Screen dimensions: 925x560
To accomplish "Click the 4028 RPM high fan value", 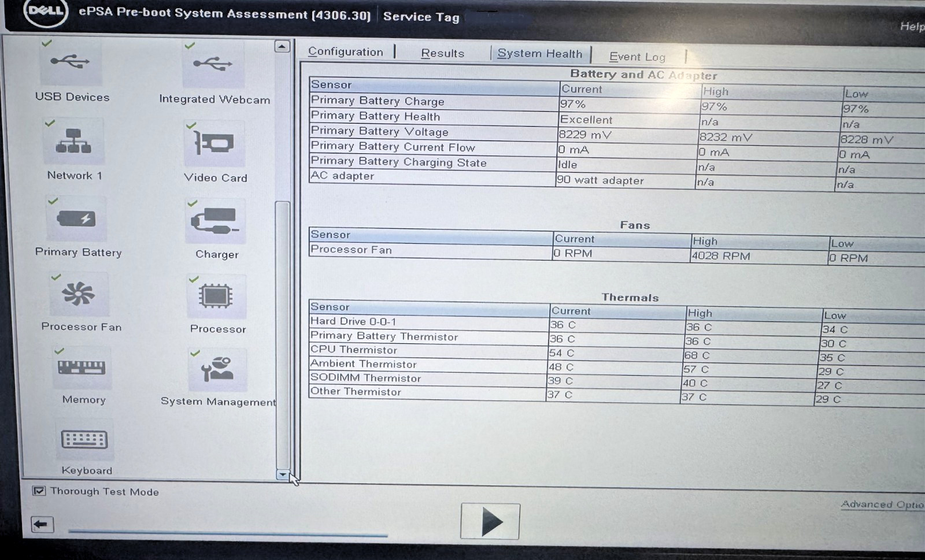I will click(x=721, y=256).
